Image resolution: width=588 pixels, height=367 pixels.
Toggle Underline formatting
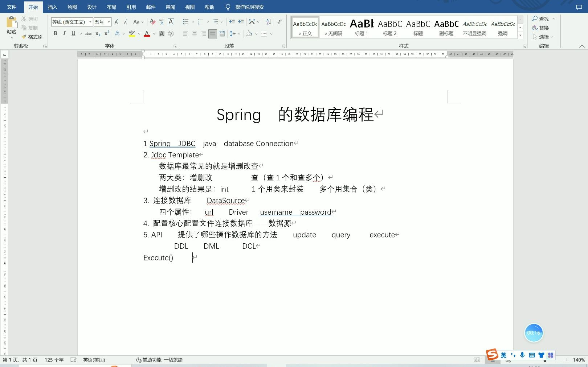point(73,33)
